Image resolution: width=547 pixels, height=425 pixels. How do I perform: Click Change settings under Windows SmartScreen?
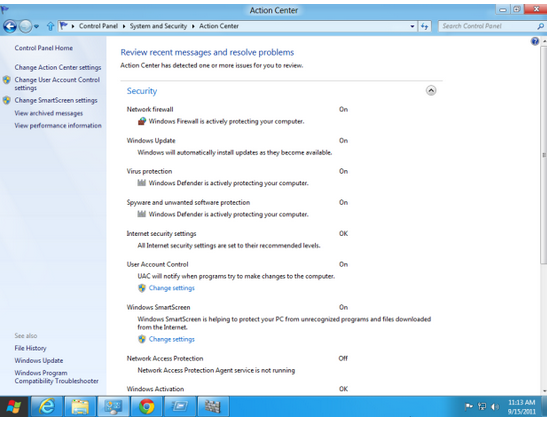click(172, 339)
